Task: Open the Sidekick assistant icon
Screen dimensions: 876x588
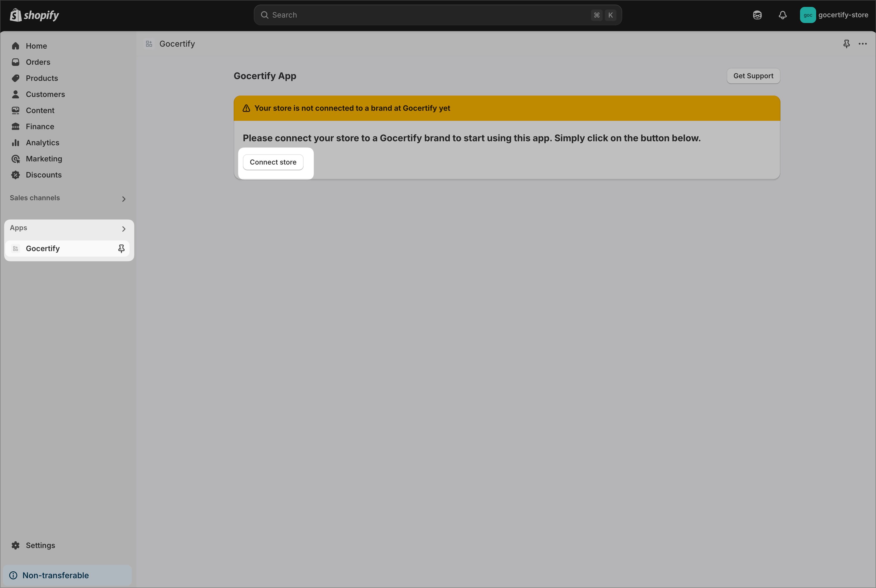Action: coord(757,15)
